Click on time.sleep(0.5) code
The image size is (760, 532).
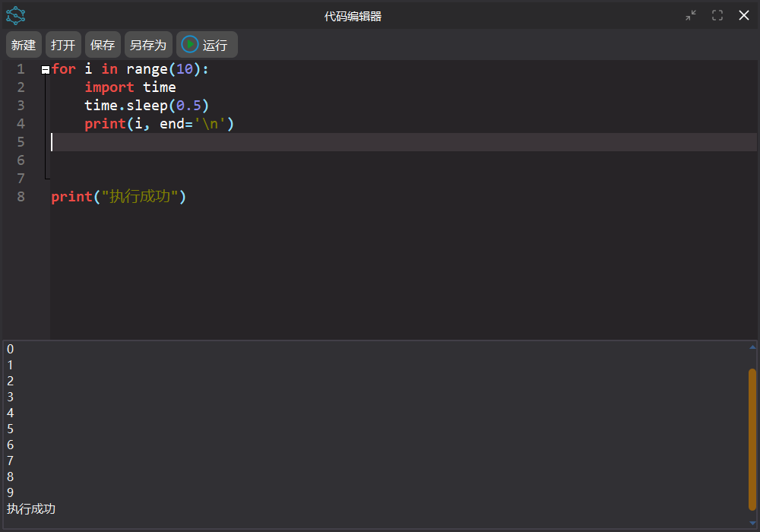147,106
